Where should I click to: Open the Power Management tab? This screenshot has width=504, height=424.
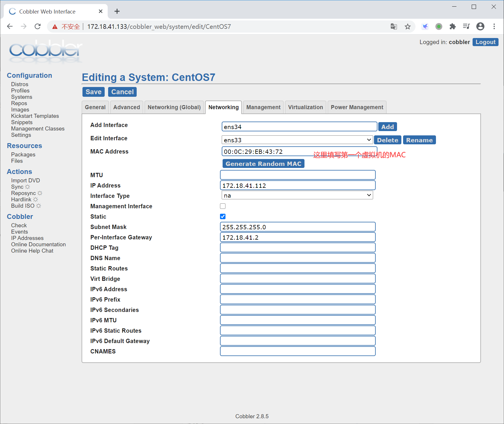(357, 107)
